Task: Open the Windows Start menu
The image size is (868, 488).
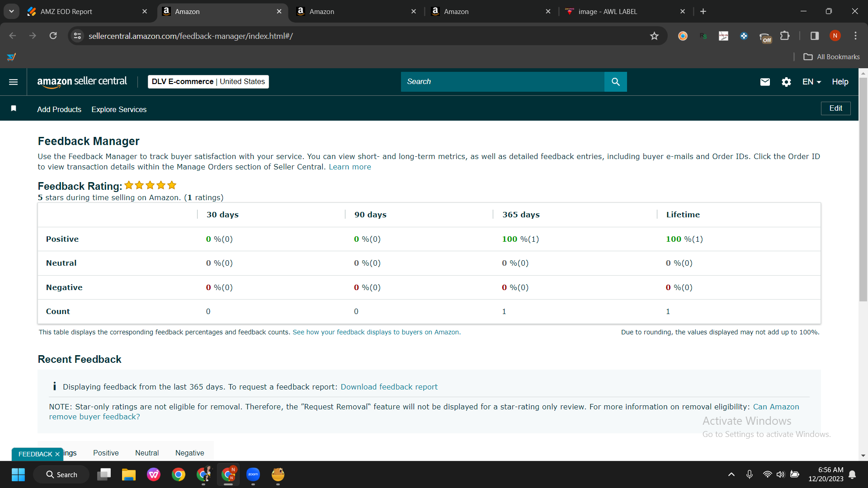Action: [18, 474]
